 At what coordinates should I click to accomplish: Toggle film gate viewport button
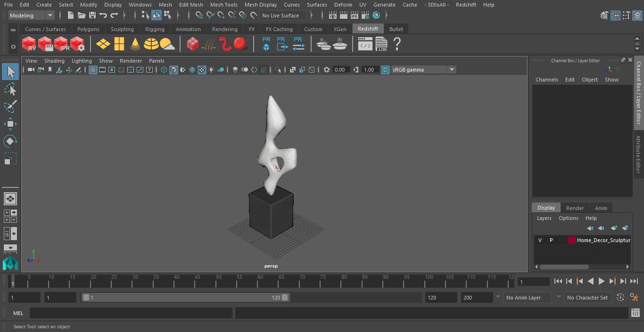click(102, 70)
